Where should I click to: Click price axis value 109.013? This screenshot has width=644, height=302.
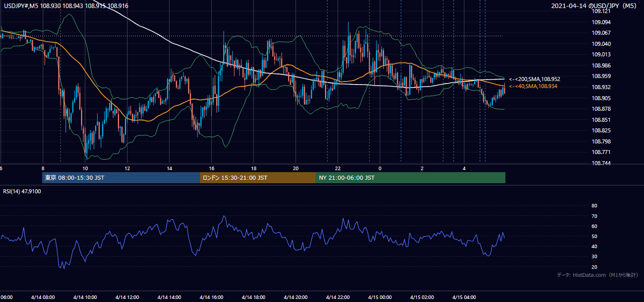click(x=601, y=54)
